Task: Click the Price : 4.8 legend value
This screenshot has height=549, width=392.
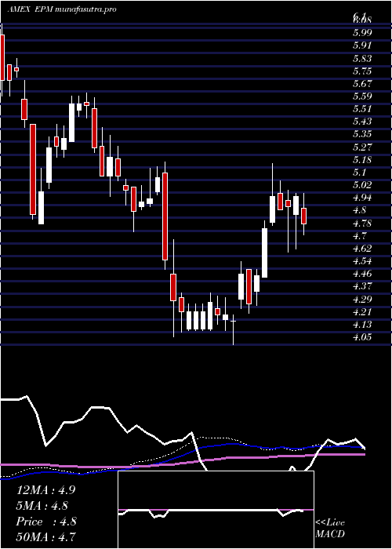Action: point(46,522)
